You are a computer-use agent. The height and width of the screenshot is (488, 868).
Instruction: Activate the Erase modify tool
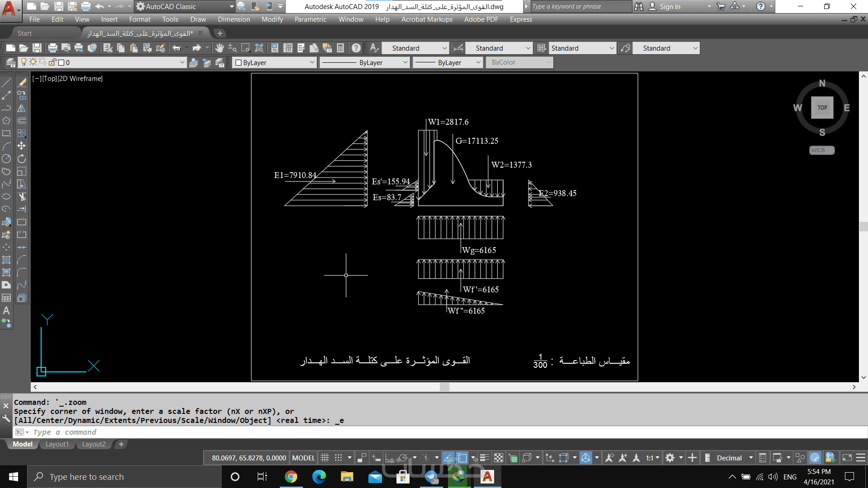tap(22, 83)
